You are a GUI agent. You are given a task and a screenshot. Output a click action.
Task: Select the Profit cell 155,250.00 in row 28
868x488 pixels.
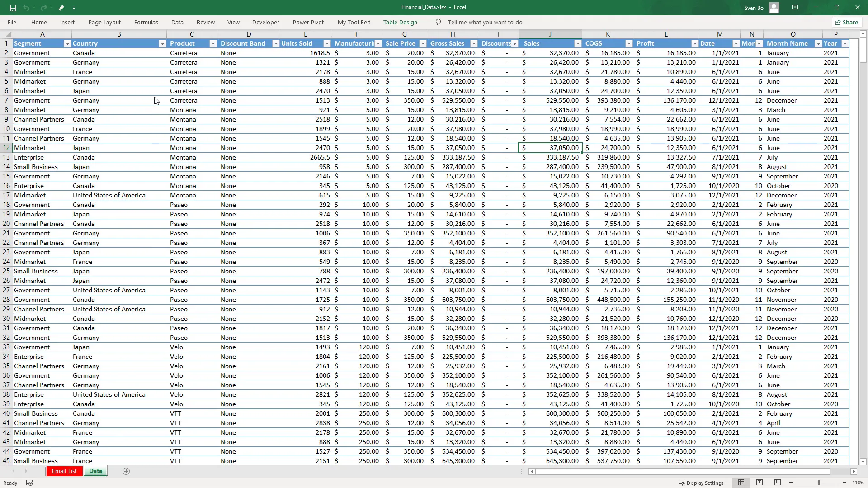(666, 300)
